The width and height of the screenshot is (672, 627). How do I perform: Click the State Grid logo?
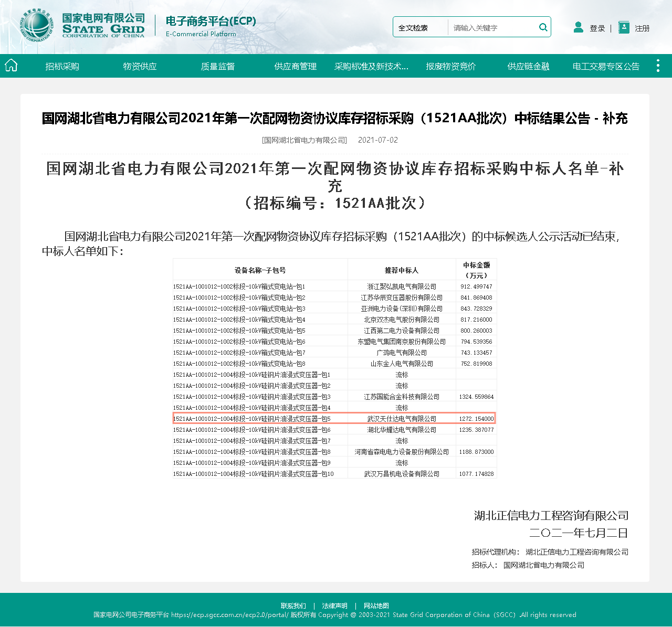click(37, 26)
